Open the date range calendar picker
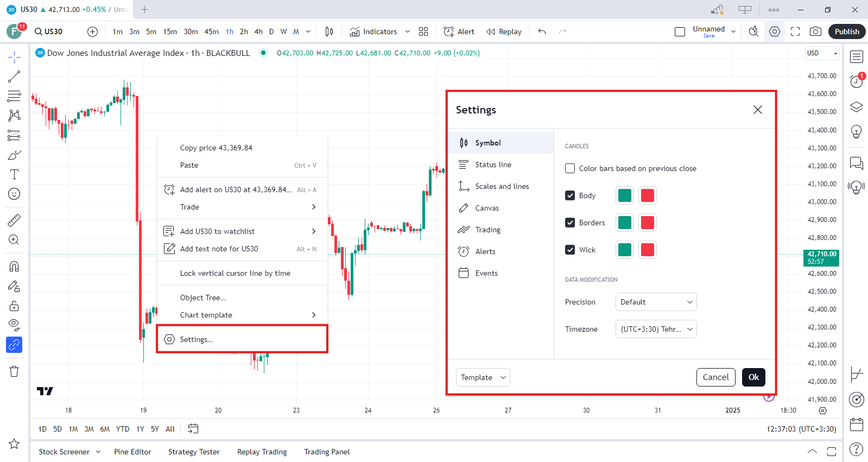 pyautogui.click(x=193, y=429)
